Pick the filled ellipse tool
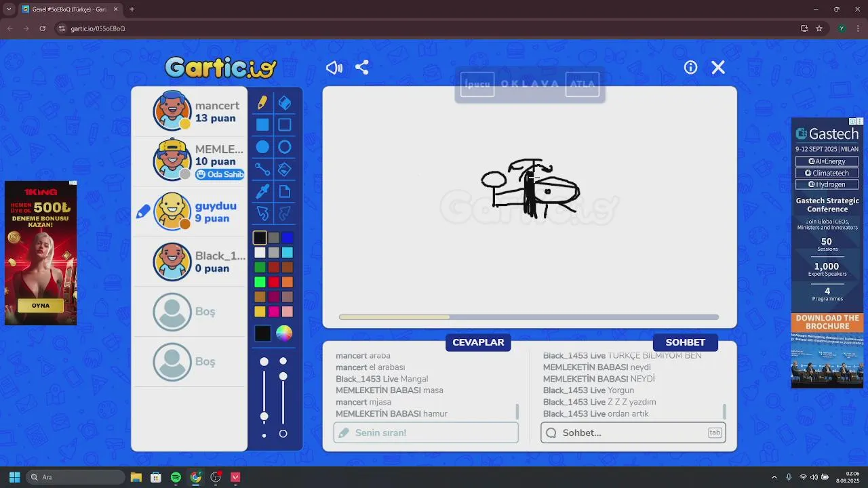Image resolution: width=868 pixels, height=488 pixels. (x=262, y=147)
